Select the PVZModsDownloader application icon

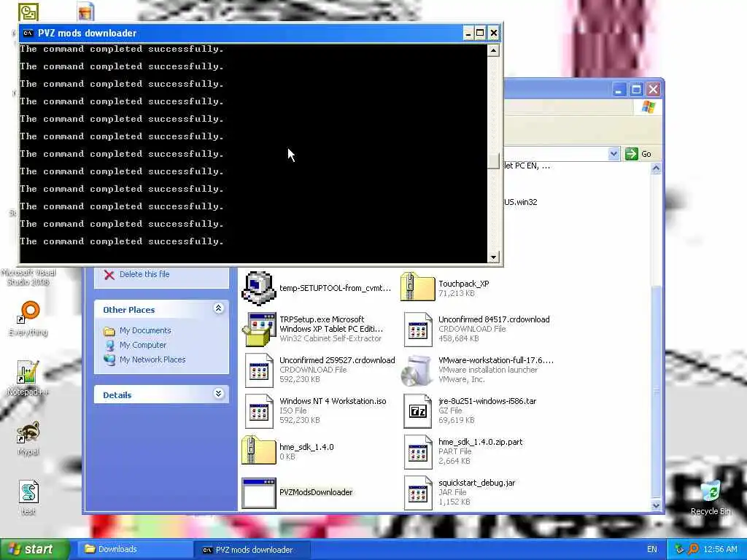tap(259, 494)
